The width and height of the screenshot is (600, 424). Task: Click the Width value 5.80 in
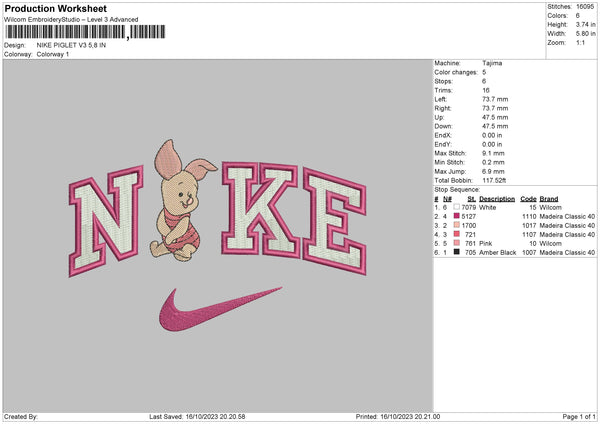pyautogui.click(x=585, y=34)
